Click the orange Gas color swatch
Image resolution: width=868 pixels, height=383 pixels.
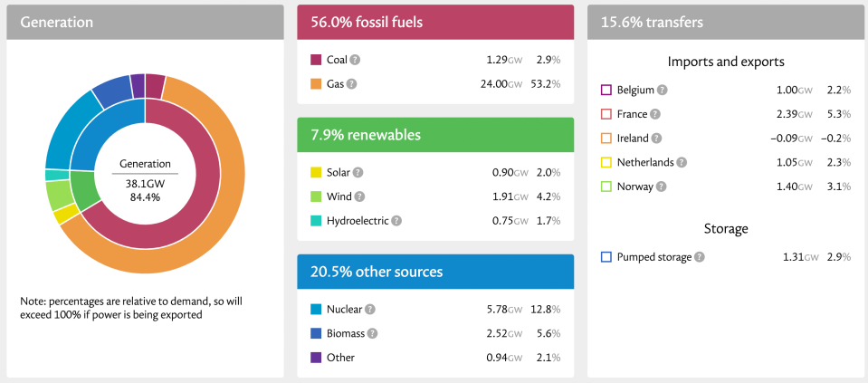[316, 84]
